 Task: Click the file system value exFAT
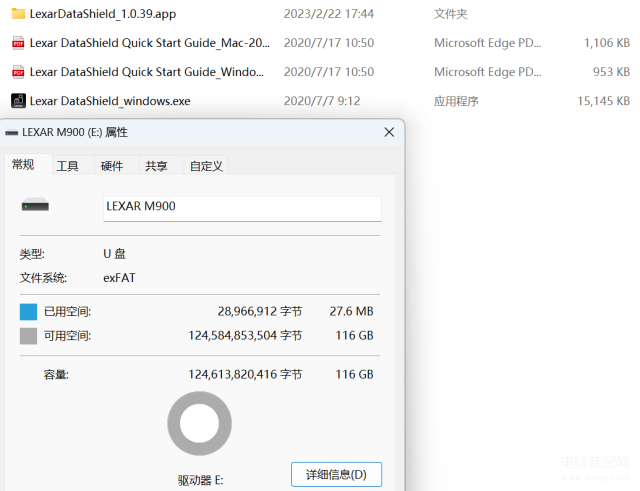[x=119, y=278]
